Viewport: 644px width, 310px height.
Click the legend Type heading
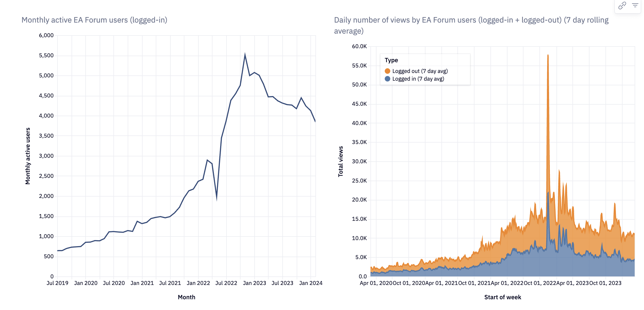[391, 60]
